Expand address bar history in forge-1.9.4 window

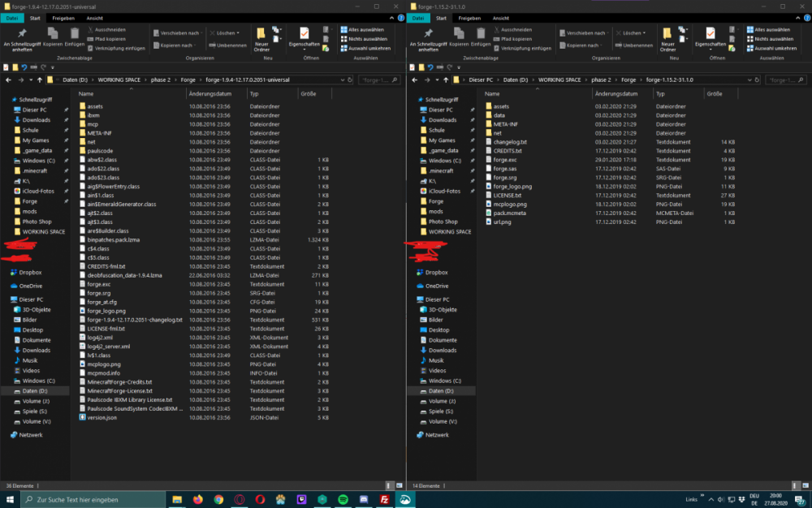343,80
